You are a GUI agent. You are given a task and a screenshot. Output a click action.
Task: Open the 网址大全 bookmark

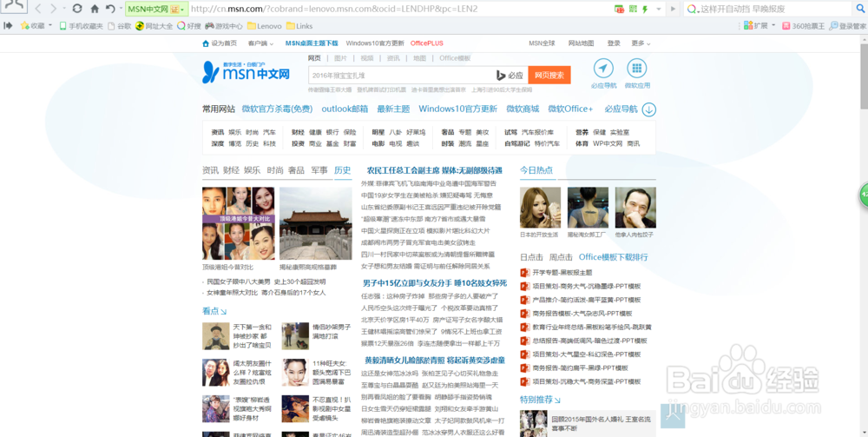click(154, 25)
